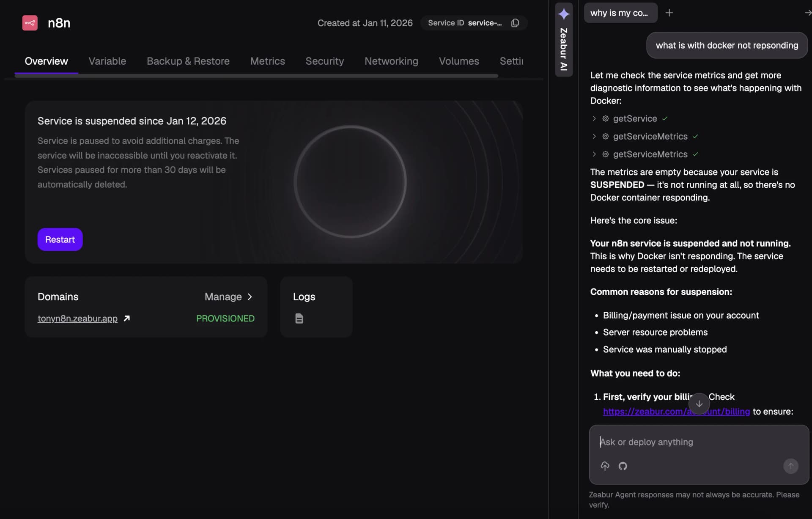This screenshot has height=519, width=812.
Task: Expand the getService tool call
Action: [x=594, y=118]
